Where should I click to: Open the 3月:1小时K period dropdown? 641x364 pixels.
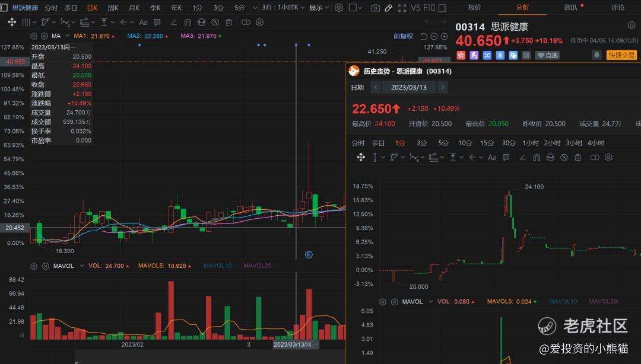[283, 8]
